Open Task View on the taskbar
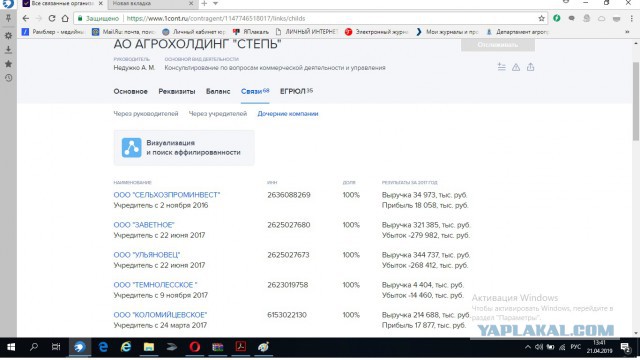Viewport: 640px width, 360px height. click(56, 347)
